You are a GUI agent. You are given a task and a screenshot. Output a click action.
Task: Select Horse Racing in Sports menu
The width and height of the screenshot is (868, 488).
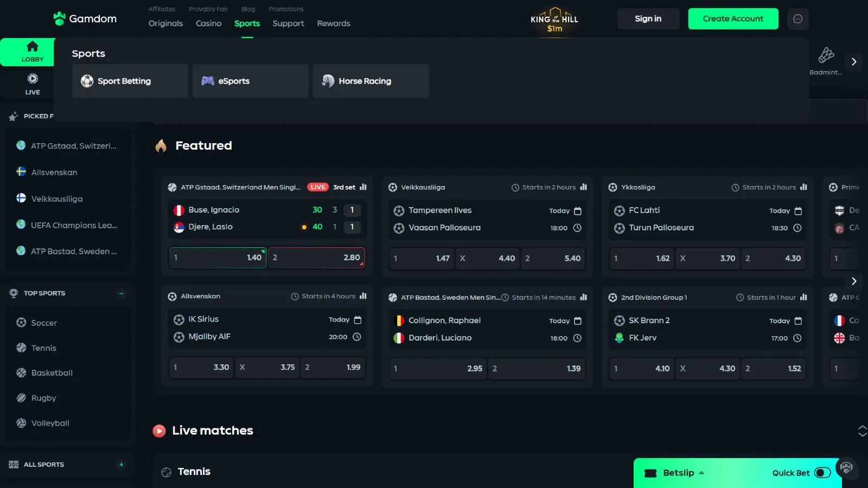(x=371, y=81)
